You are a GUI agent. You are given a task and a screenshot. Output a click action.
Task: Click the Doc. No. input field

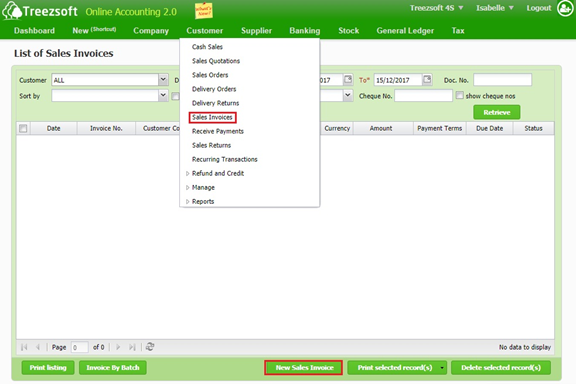502,80
